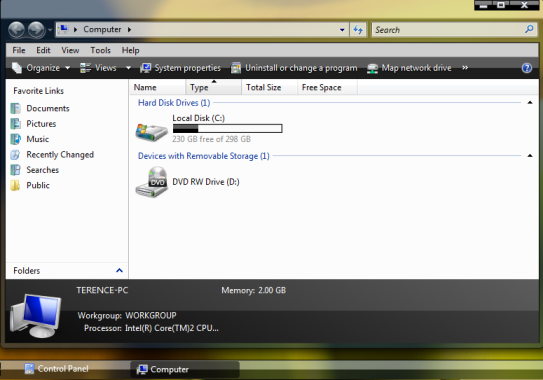Close the Computer window
This screenshot has width=543, height=380.
pyautogui.click(x=524, y=5)
